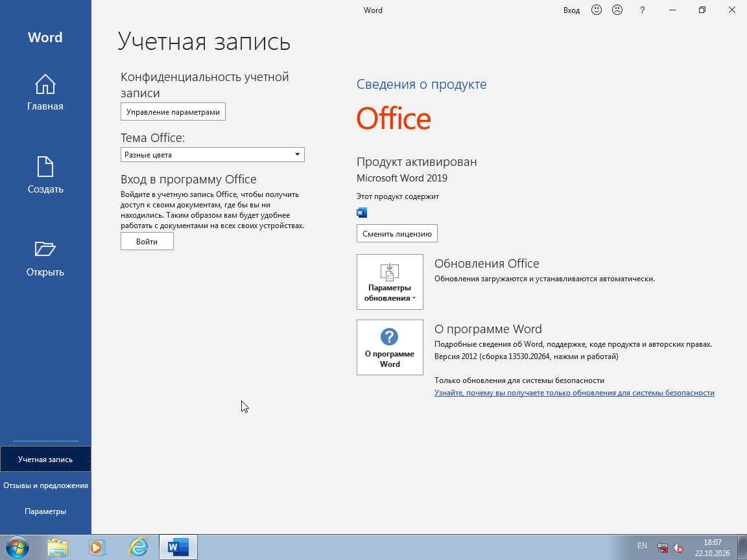This screenshot has height=560, width=747.
Task: Click the Word taskbar button
Action: click(178, 548)
